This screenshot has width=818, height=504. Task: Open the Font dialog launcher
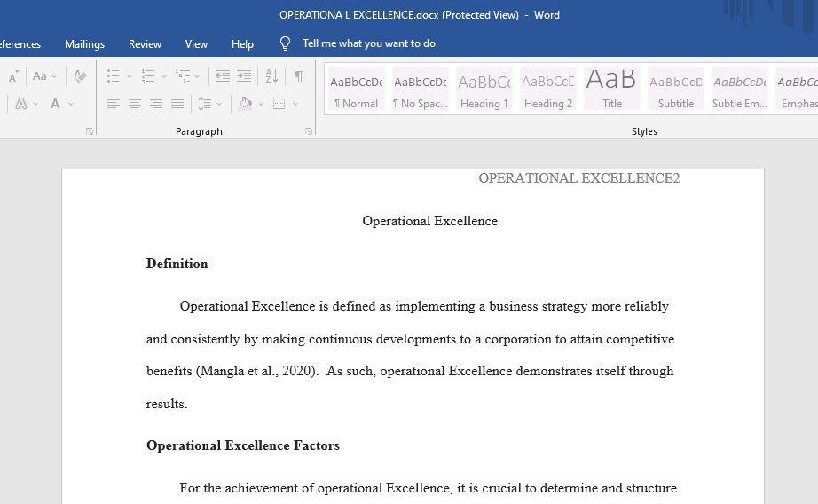[90, 131]
